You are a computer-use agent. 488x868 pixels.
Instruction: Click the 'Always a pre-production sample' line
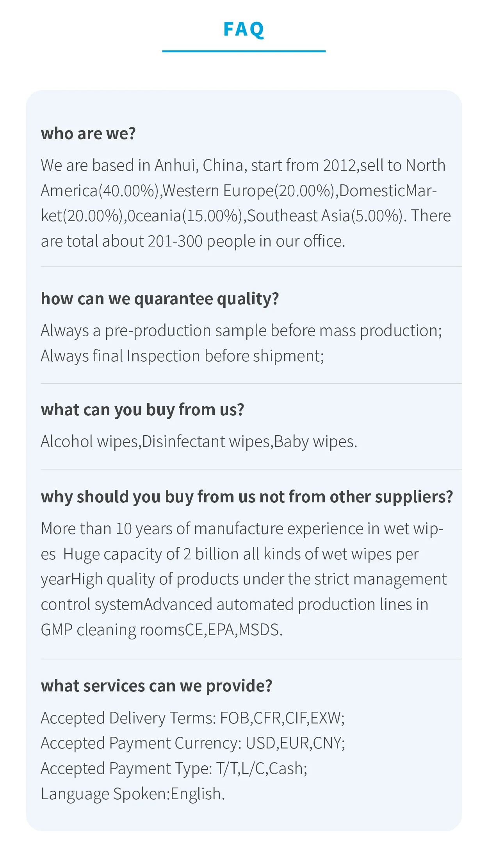point(241,331)
